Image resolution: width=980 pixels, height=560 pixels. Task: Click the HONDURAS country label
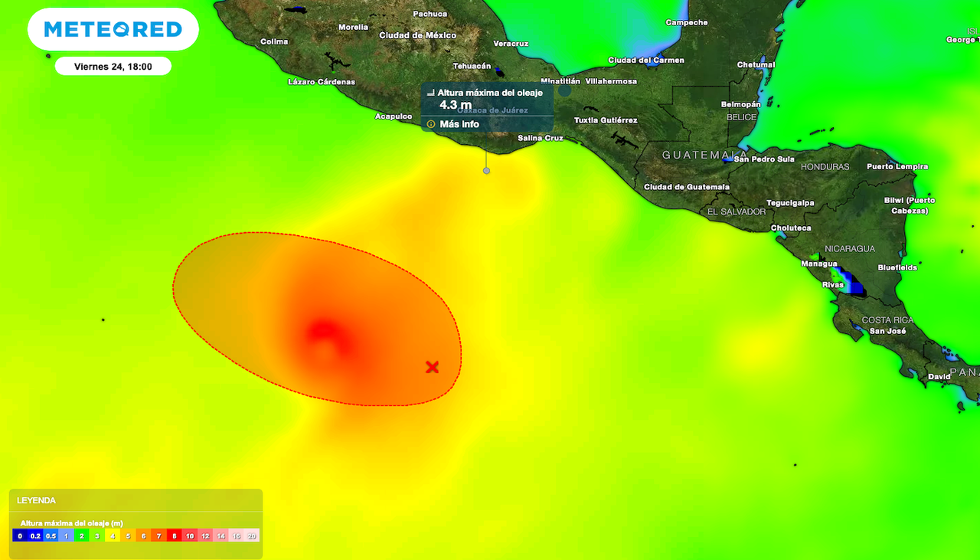tap(825, 166)
